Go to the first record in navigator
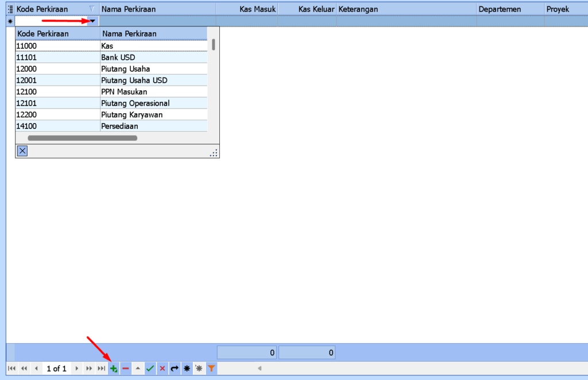This screenshot has height=380, width=588. click(11, 369)
